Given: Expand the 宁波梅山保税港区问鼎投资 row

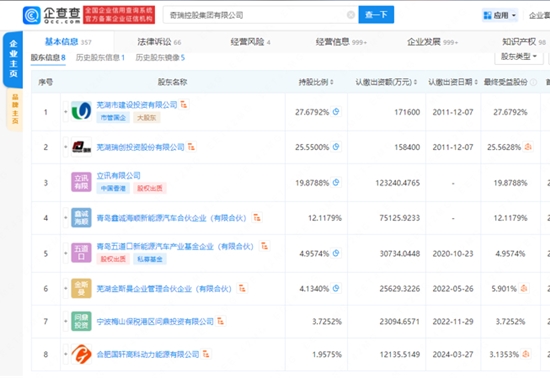Looking at the screenshot, I should point(66,321).
